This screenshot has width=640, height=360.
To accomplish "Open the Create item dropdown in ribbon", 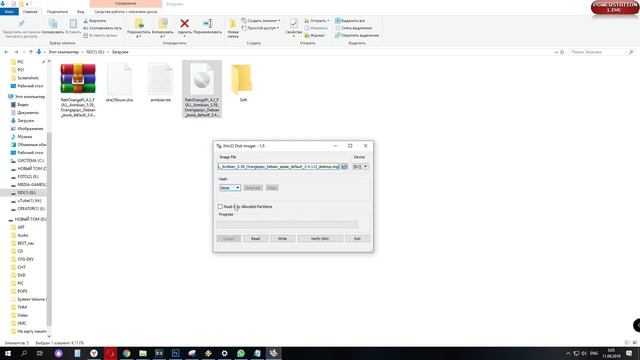I will (x=261, y=20).
